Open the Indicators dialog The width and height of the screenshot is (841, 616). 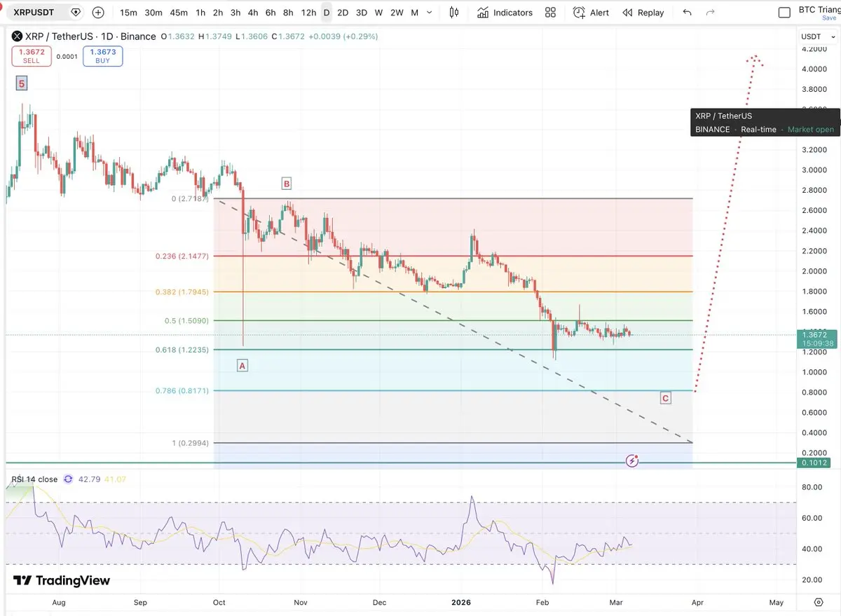pyautogui.click(x=505, y=13)
